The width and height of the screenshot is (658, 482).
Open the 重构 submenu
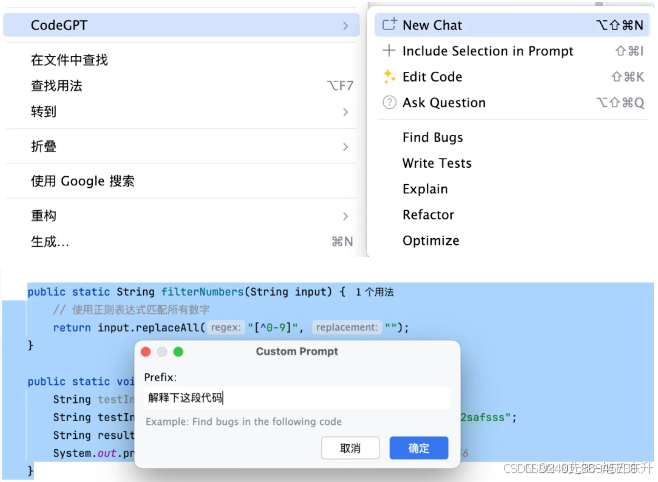coord(181,216)
